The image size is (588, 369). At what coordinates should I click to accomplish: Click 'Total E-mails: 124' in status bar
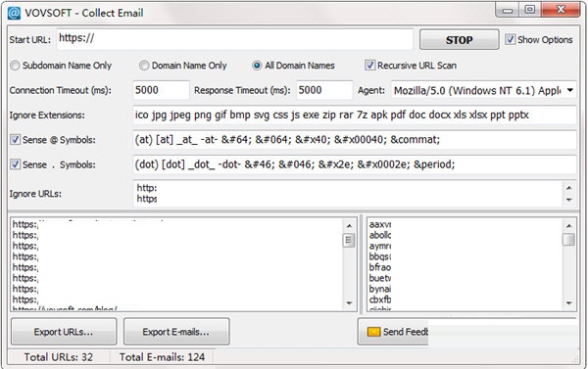point(162,357)
